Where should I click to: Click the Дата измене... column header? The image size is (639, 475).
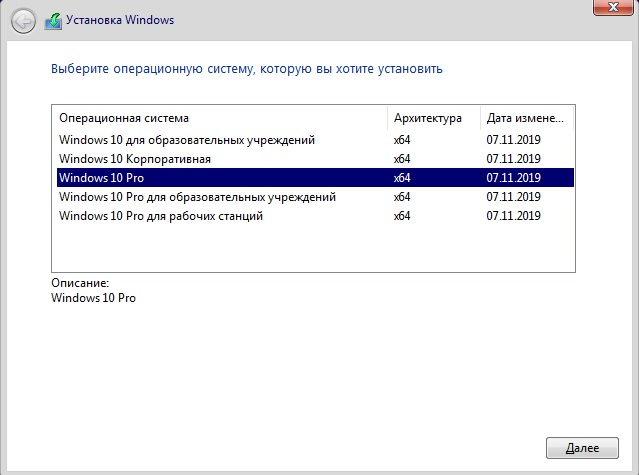tap(527, 118)
